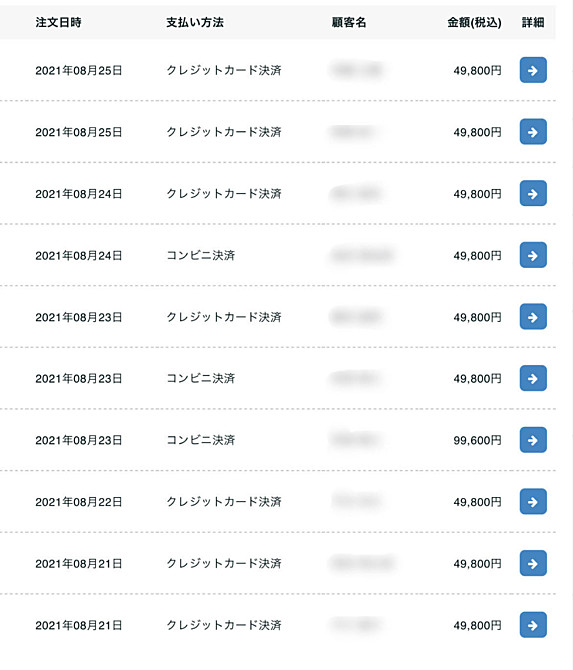Select the 99,600円 amount cell

pyautogui.click(x=477, y=440)
